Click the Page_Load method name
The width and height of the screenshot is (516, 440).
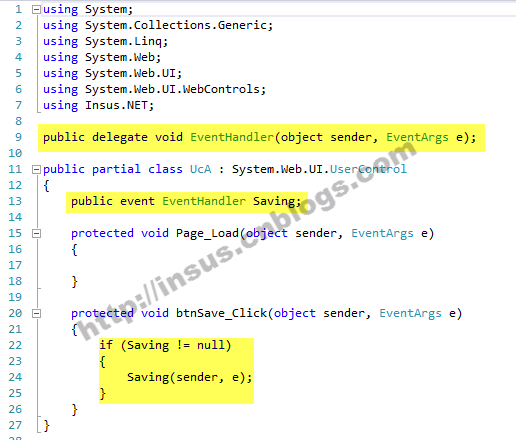[207, 233]
